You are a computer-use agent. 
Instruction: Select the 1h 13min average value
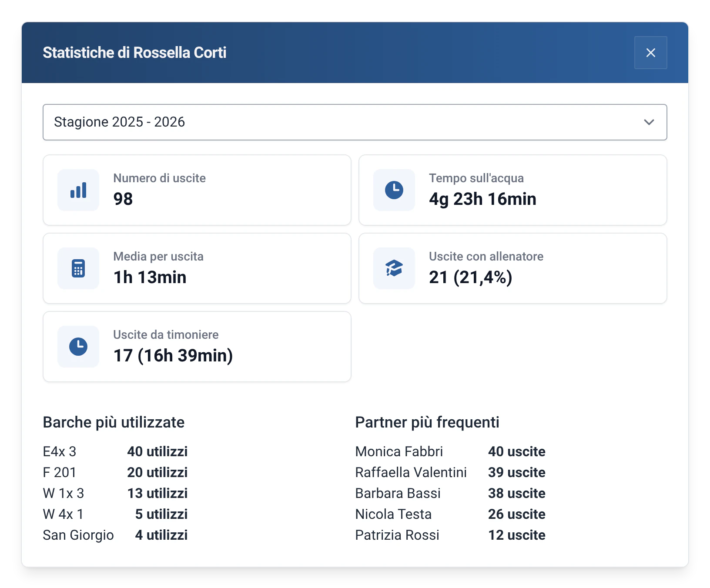pyautogui.click(x=150, y=277)
